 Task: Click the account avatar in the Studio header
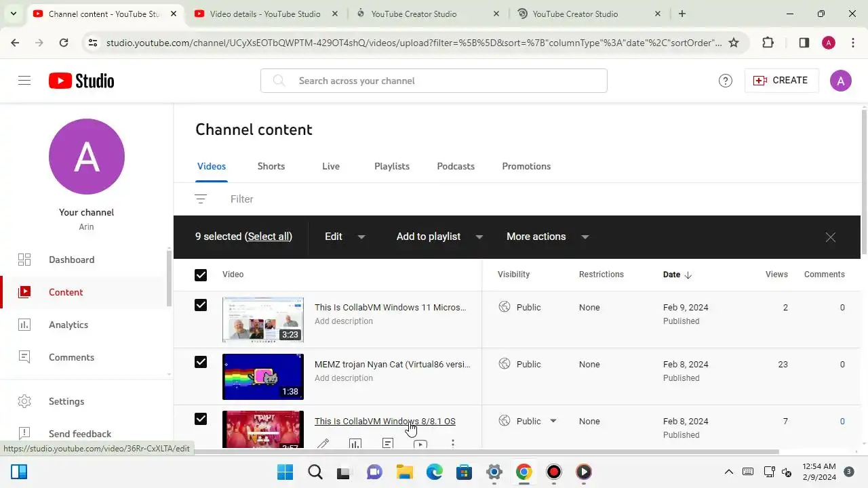pos(841,81)
